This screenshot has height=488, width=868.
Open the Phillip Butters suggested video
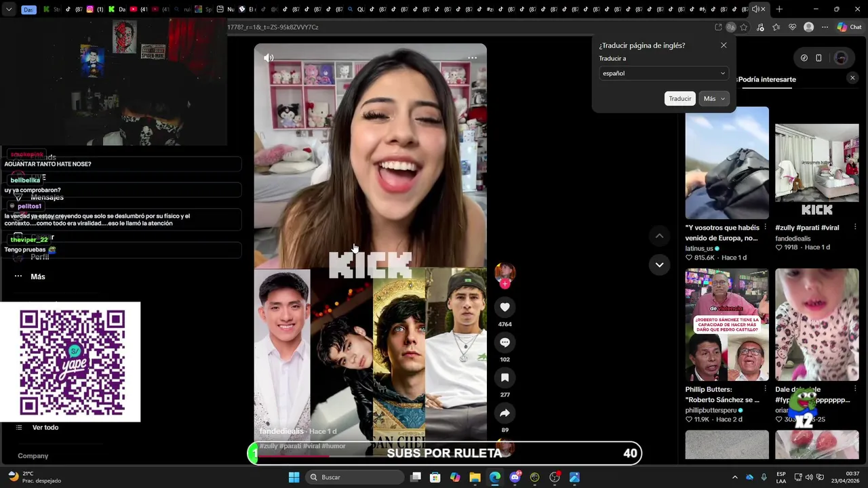click(x=727, y=325)
